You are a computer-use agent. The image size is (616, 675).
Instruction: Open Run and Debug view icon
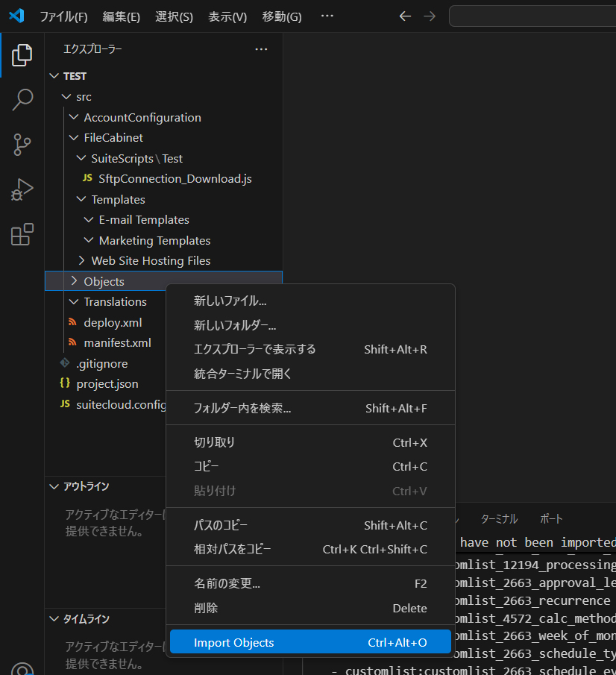tap(22, 189)
